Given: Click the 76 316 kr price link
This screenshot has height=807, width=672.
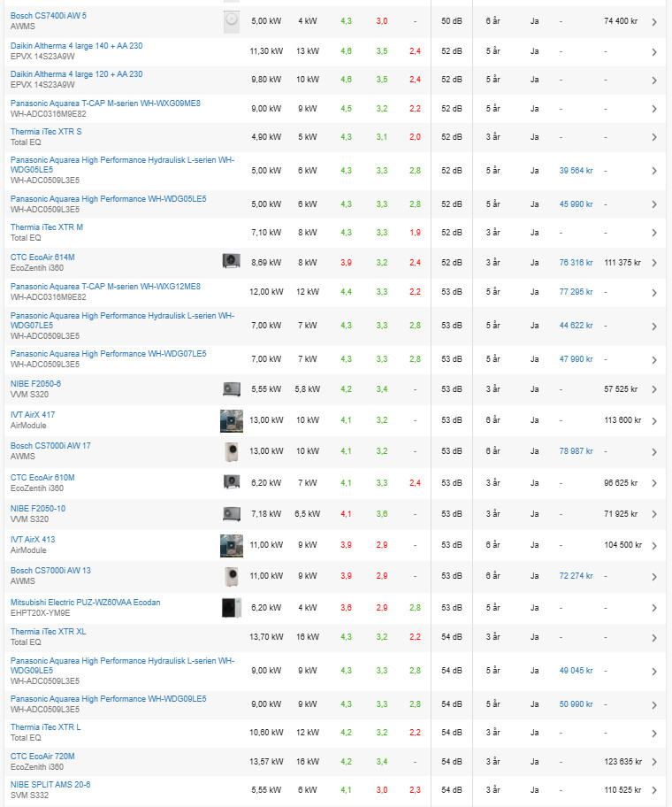Looking at the screenshot, I should [576, 263].
